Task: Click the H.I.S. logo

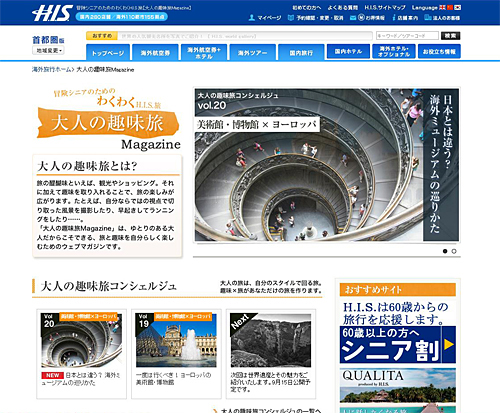Action: click(x=52, y=13)
